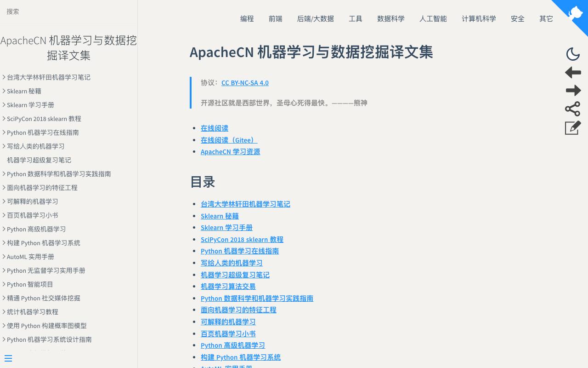This screenshot has height=368, width=588.
Task: Expand 写给人类的机器学习 sidebar chevron
Action: pos(4,146)
